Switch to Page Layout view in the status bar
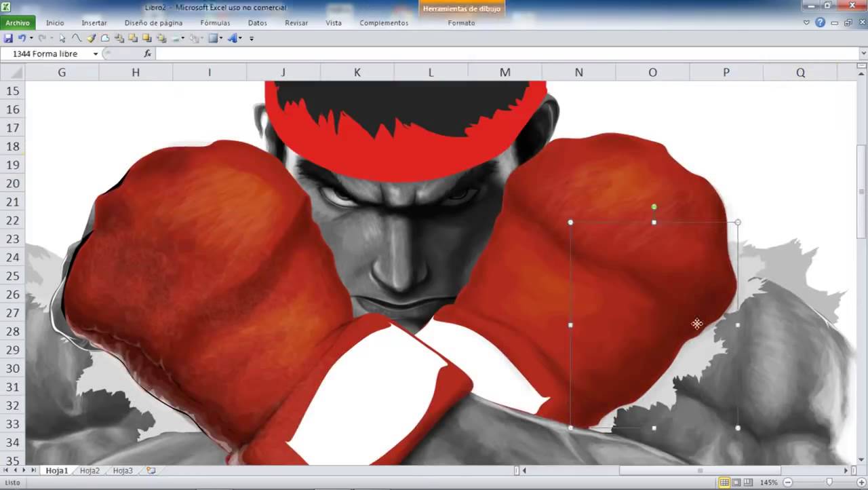This screenshot has width=868, height=490. [735, 483]
